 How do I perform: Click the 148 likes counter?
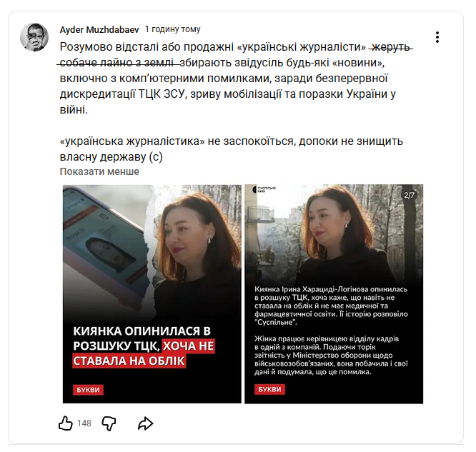tap(84, 423)
